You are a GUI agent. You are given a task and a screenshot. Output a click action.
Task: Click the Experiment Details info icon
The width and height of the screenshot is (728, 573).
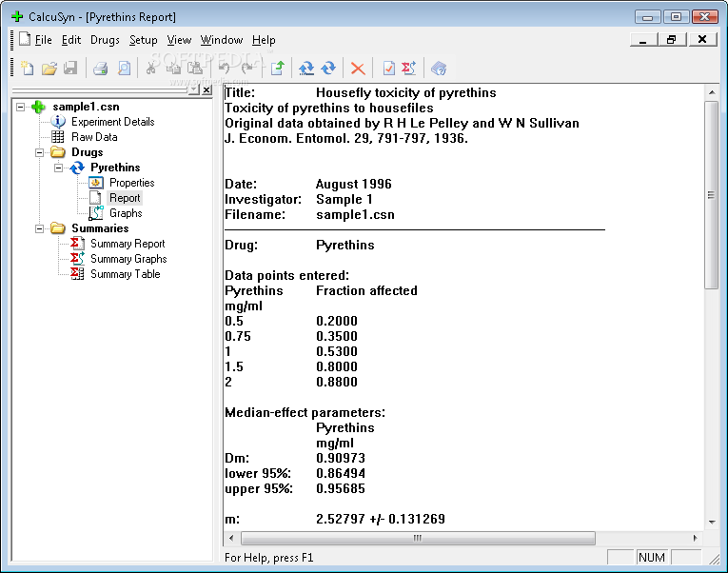(58, 122)
